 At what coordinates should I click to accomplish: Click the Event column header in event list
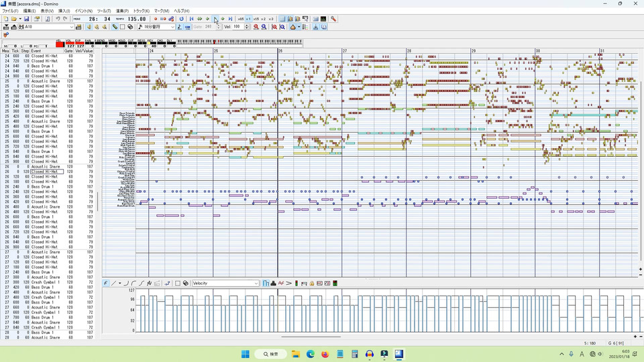[46, 51]
